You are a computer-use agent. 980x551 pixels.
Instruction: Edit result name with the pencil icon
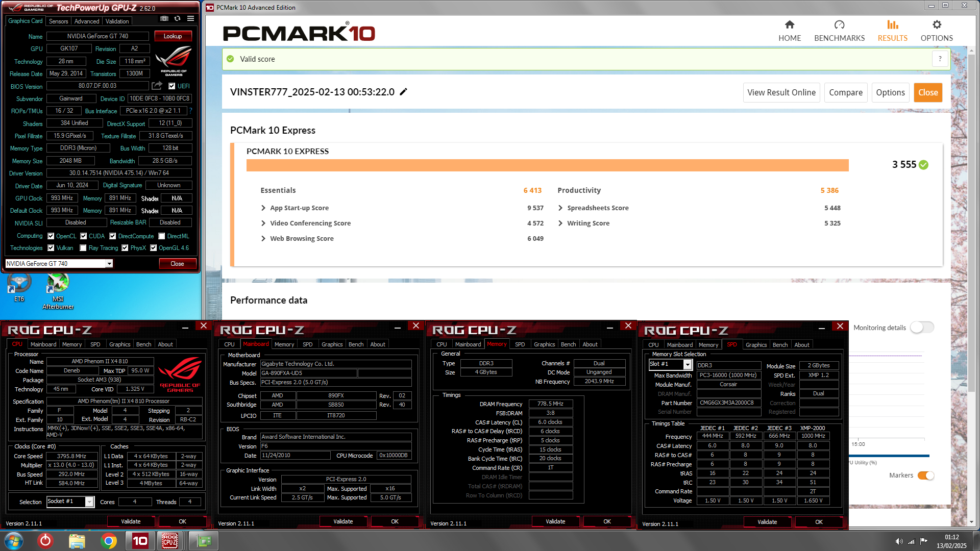[403, 92]
